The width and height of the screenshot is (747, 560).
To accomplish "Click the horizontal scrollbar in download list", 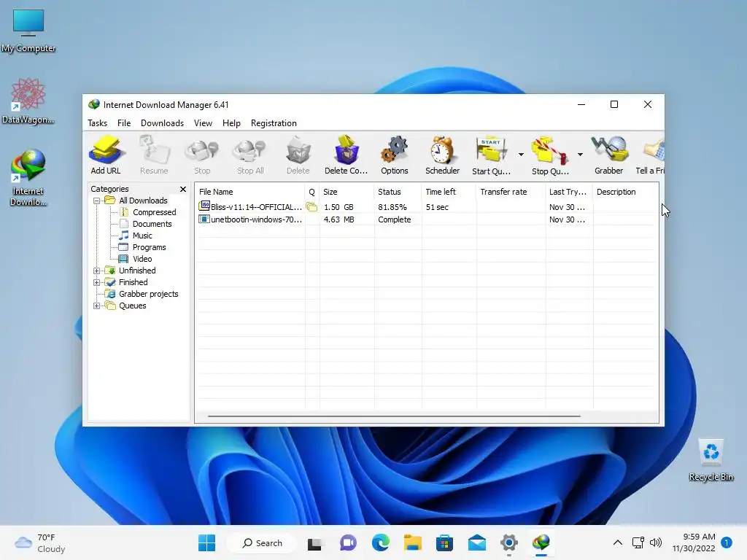I will [x=394, y=416].
